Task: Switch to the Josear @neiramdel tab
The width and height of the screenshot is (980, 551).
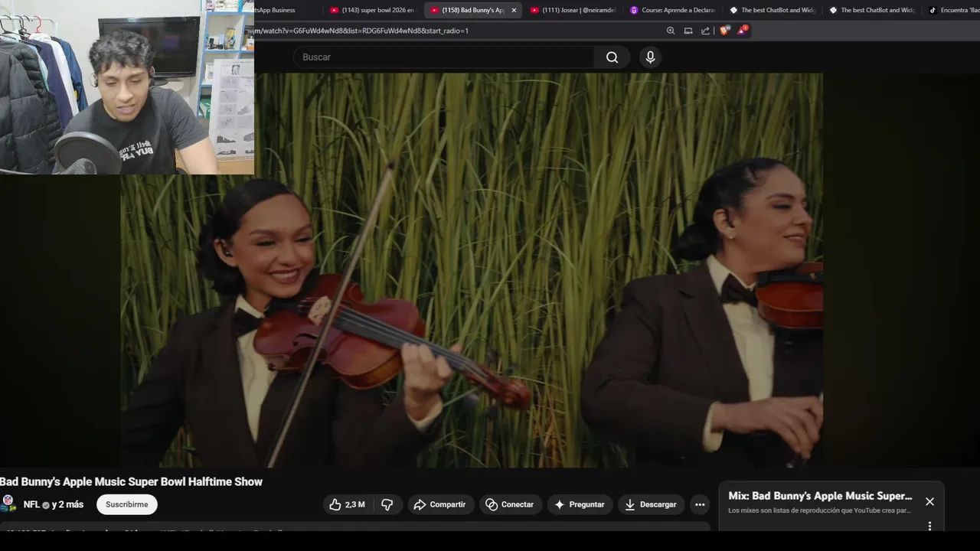Action: click(x=572, y=10)
